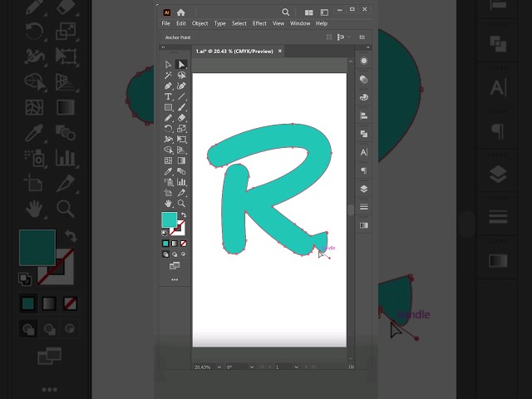Select the Shape Builder tool
Viewport: 532px width, 399px height.
point(168,150)
